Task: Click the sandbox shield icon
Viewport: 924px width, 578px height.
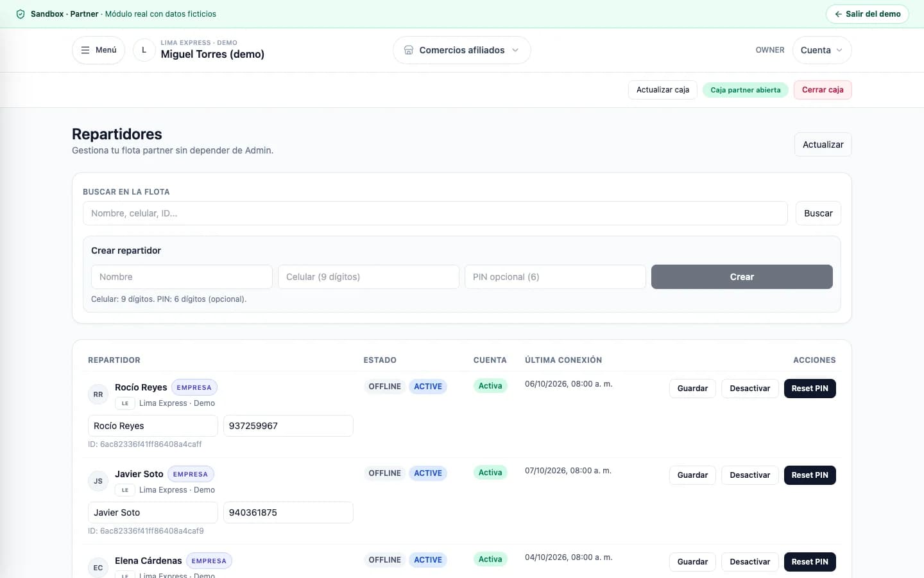Action: [x=21, y=14]
